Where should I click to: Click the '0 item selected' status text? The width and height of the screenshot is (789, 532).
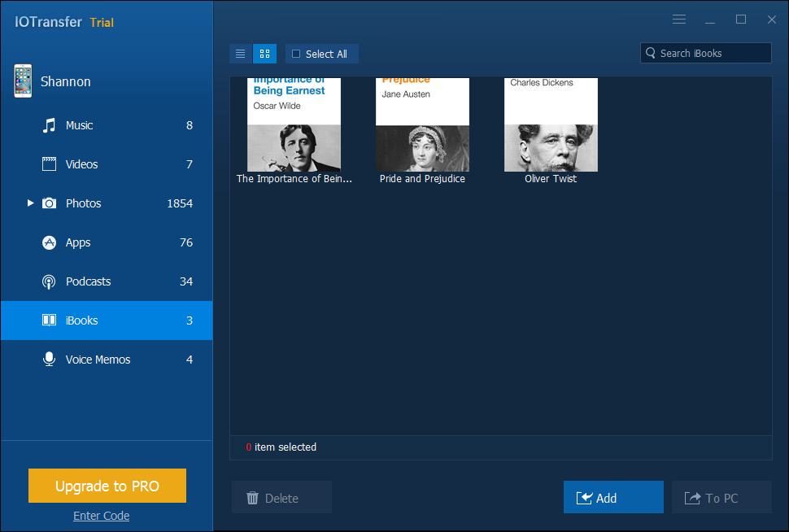tap(281, 447)
